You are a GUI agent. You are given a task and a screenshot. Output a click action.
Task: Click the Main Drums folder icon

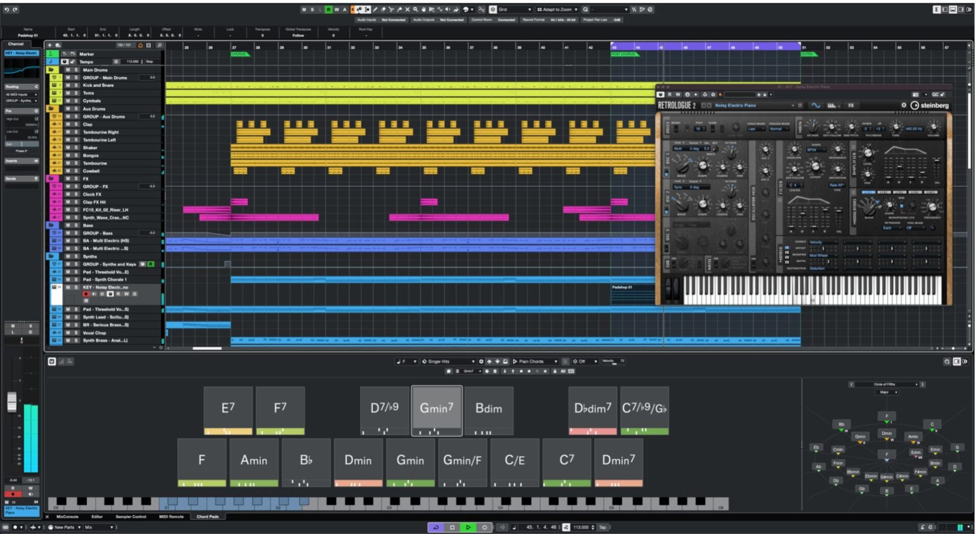pos(51,70)
